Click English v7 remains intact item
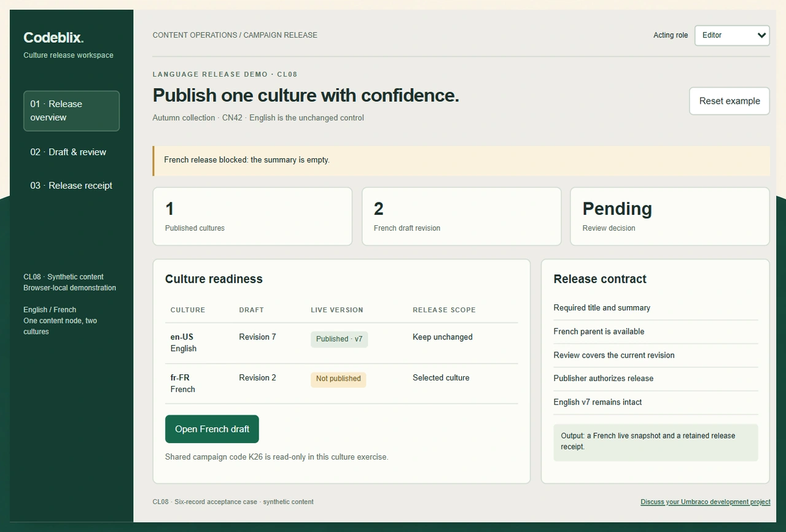This screenshot has width=786, height=532. tap(656, 403)
